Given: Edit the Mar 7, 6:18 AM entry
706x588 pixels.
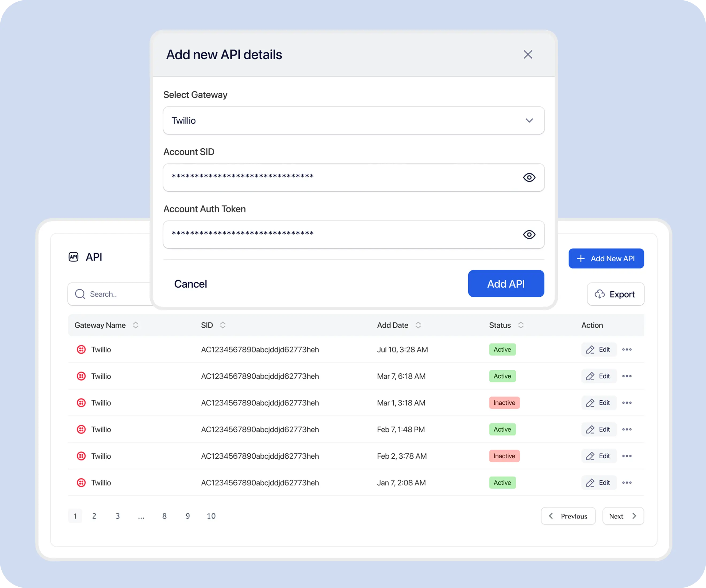Looking at the screenshot, I should [x=599, y=376].
